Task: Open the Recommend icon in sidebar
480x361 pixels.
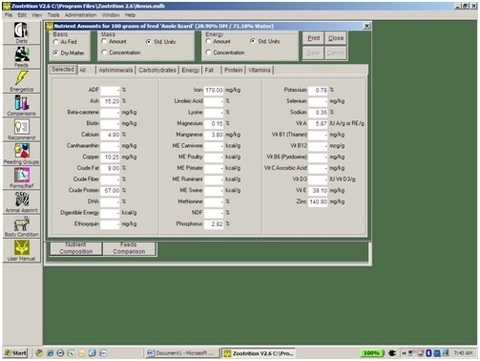Action: (x=21, y=129)
